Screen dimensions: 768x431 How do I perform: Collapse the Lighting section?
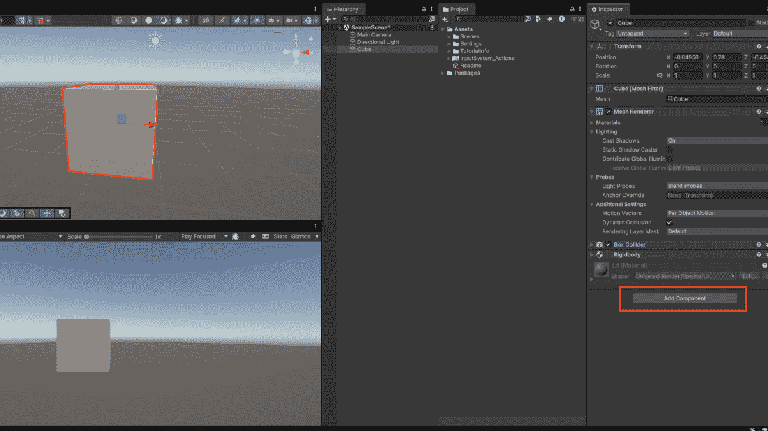[592, 132]
